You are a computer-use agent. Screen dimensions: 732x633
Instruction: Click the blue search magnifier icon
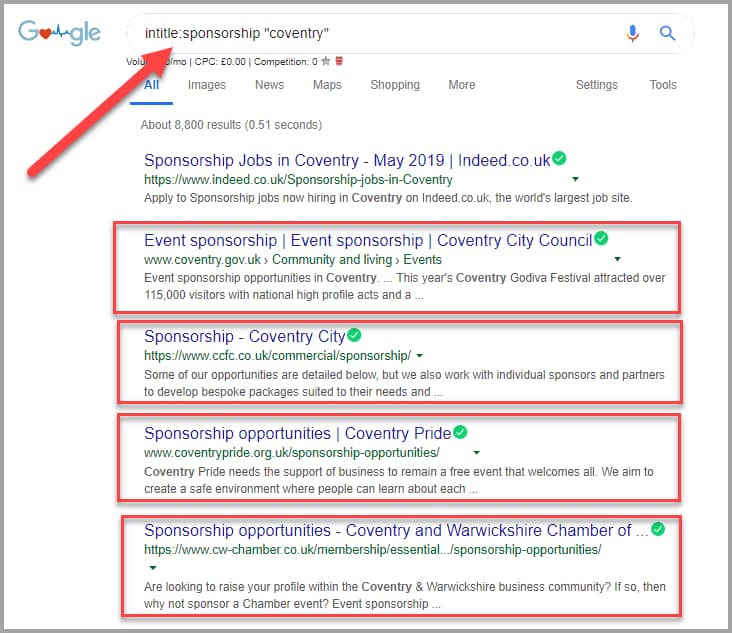pos(668,33)
